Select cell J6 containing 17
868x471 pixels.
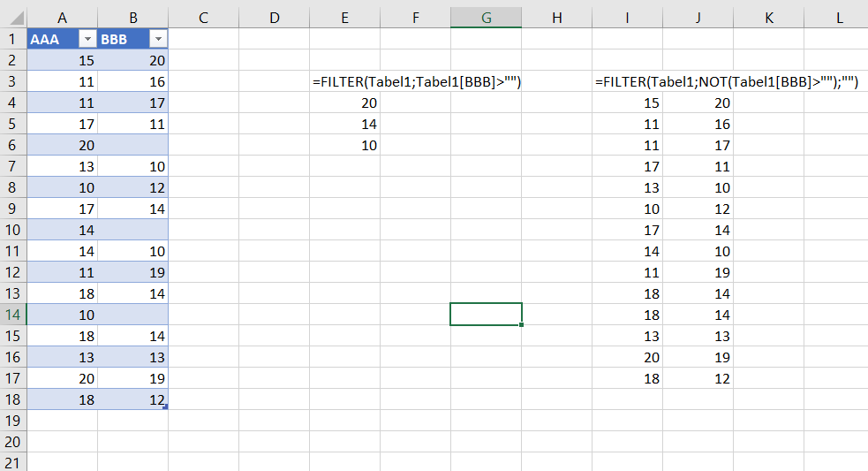tap(698, 145)
